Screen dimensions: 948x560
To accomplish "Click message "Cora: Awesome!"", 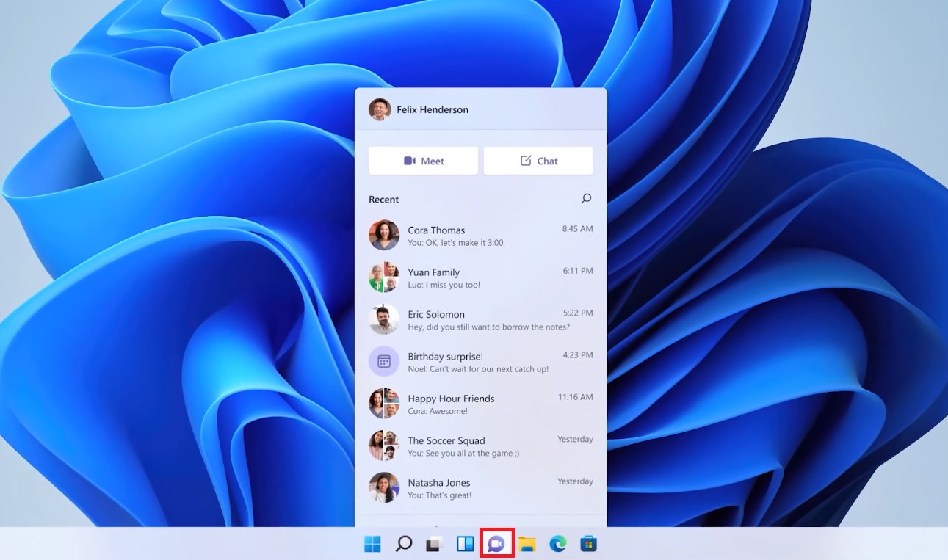I will (438, 411).
